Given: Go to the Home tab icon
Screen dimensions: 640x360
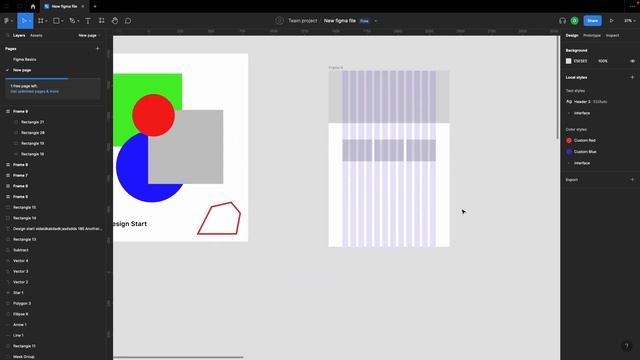Looking at the screenshot, I should (33, 7).
